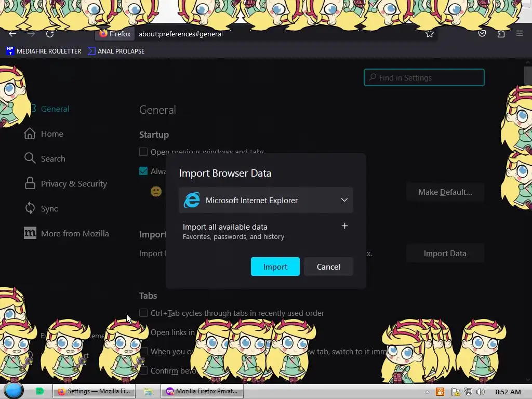The image size is (532, 399).
Task: Reload the page with the refresh icon
Action: tap(50, 34)
